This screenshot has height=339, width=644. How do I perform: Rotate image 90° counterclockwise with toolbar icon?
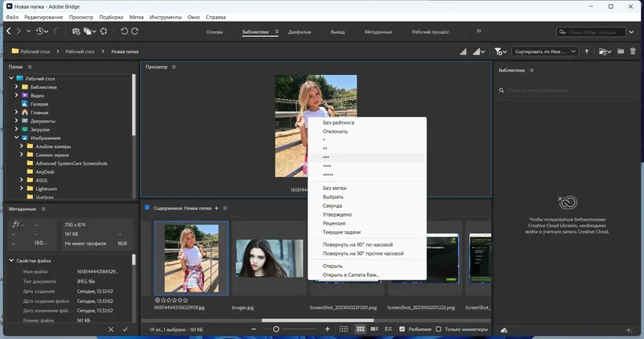[x=123, y=31]
